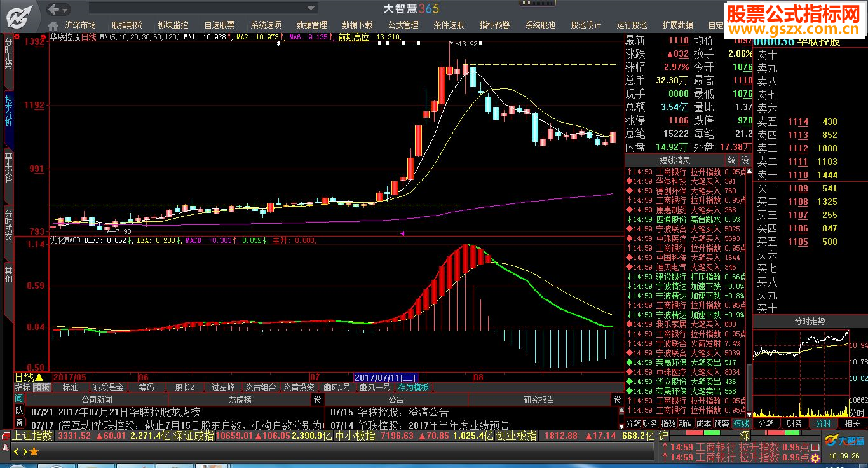Image resolution: width=868 pixels, height=468 pixels.
Task: Open the 龙虎榜 tab
Action: tap(240, 399)
